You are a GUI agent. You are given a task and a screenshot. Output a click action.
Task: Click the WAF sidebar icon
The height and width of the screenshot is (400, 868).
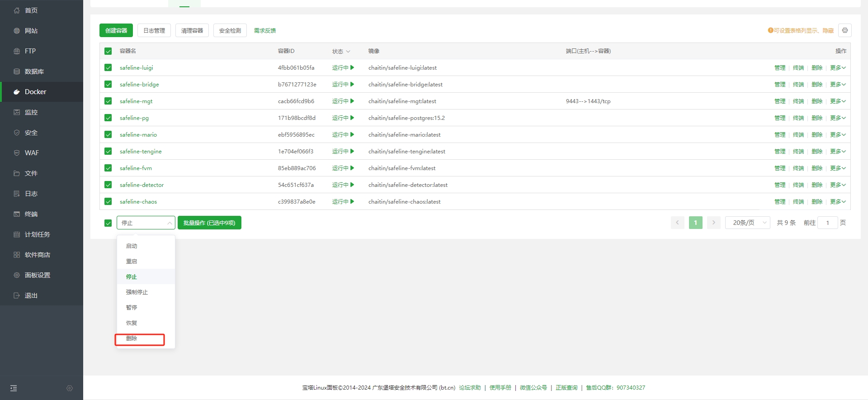pos(17,153)
